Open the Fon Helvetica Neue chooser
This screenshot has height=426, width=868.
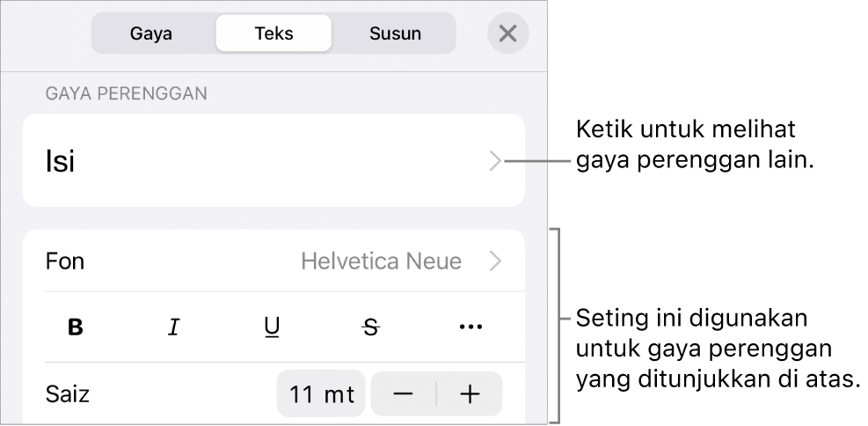coord(274,261)
